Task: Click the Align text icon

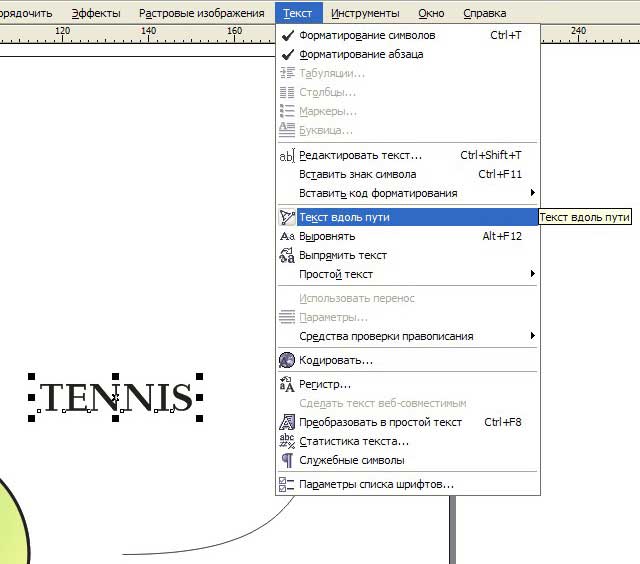Action: (x=287, y=236)
